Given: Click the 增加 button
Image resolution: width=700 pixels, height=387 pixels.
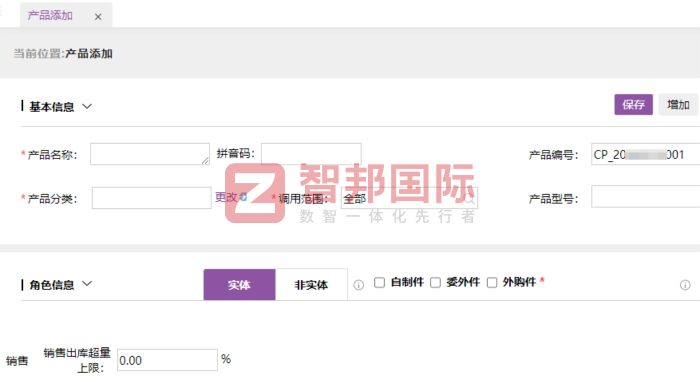Looking at the screenshot, I should pyautogui.click(x=678, y=104).
